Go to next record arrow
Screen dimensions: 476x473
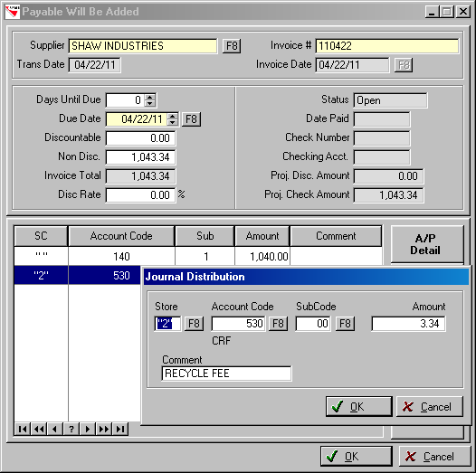[88, 429]
